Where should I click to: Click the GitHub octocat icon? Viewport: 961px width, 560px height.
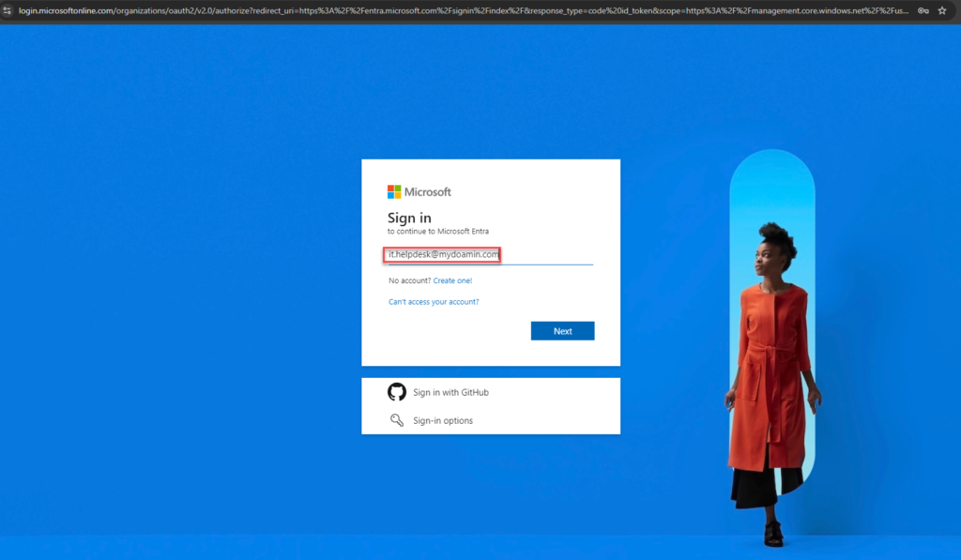point(397,392)
